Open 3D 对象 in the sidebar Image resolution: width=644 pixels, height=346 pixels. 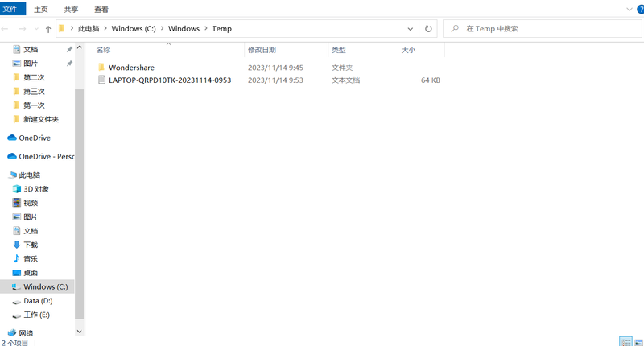pyautogui.click(x=35, y=189)
